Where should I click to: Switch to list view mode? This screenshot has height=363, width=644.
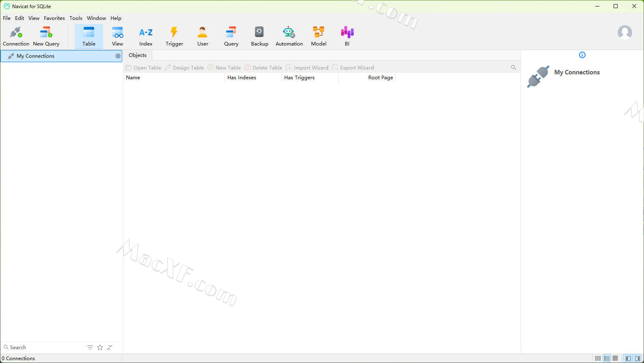pyautogui.click(x=607, y=358)
